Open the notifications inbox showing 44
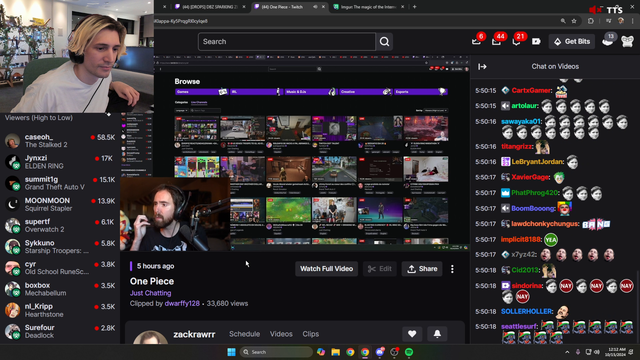This screenshot has height=360, width=640. (x=496, y=41)
